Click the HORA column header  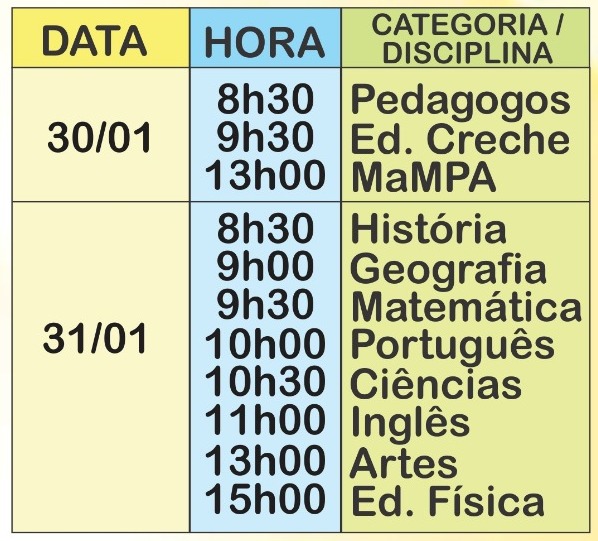tap(265, 42)
